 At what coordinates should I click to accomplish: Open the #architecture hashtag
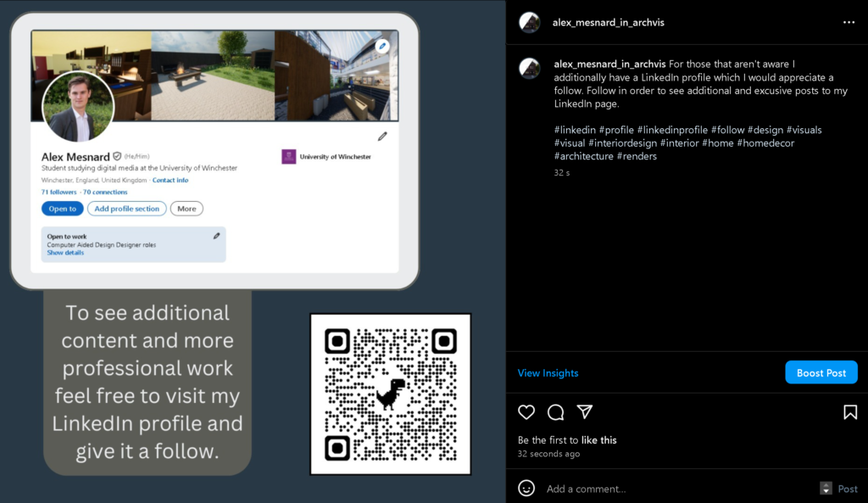point(584,157)
